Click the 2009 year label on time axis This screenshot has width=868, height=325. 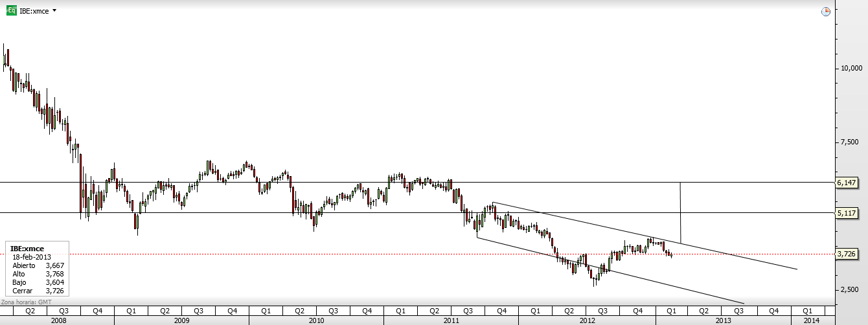(181, 320)
